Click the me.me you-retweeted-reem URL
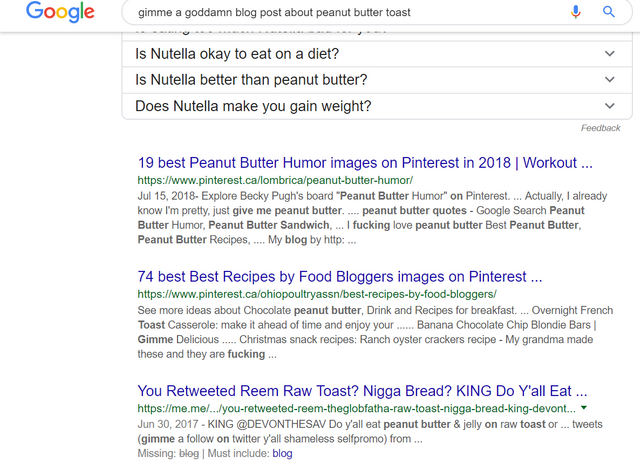This screenshot has width=640, height=468. click(356, 408)
